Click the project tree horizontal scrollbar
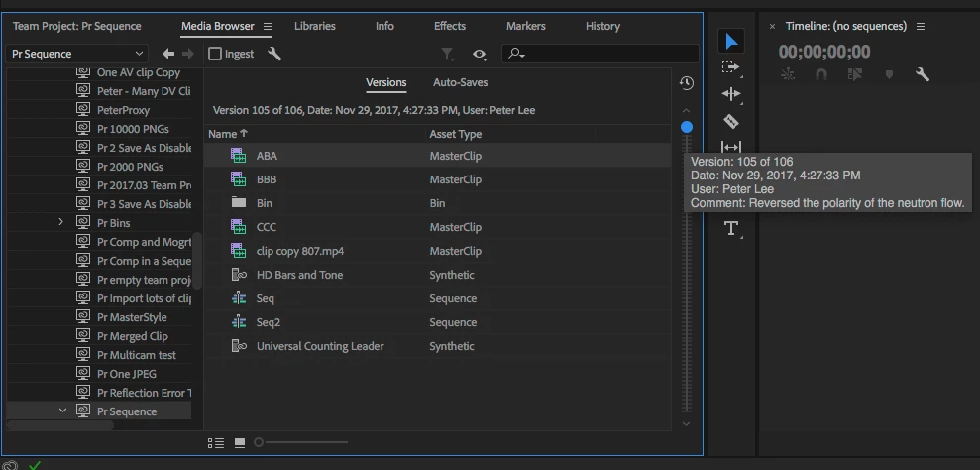This screenshot has width=980, height=470. 60,425
